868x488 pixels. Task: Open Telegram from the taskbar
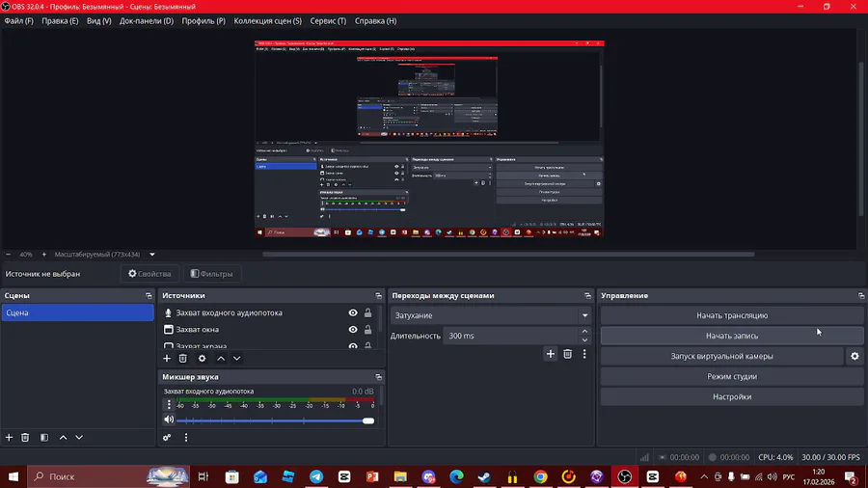click(x=316, y=476)
